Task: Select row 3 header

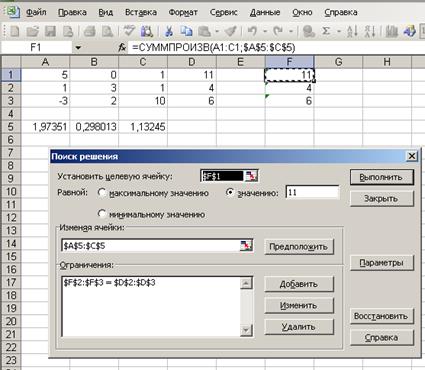Action: click(x=11, y=101)
